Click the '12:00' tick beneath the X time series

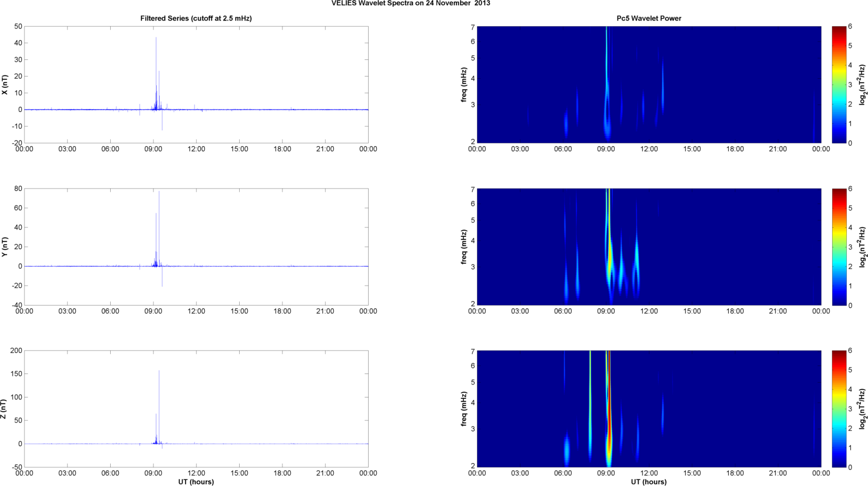196,149
